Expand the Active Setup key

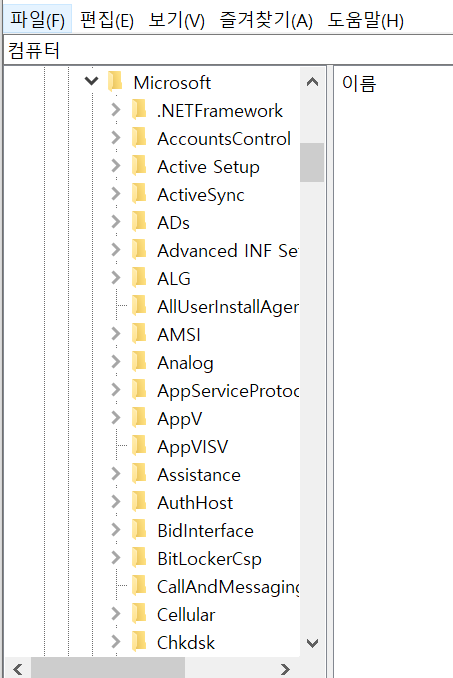115,166
